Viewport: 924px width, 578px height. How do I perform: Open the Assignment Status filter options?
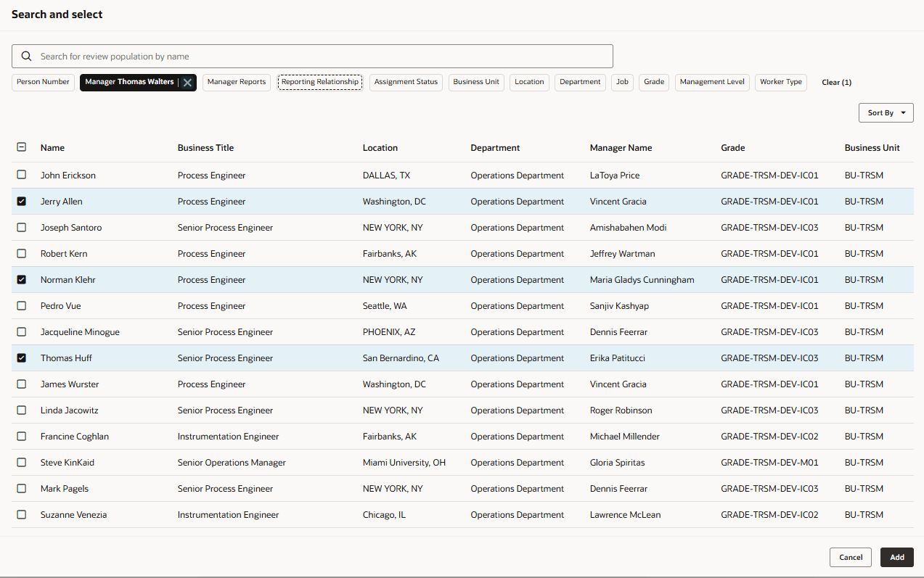(405, 82)
